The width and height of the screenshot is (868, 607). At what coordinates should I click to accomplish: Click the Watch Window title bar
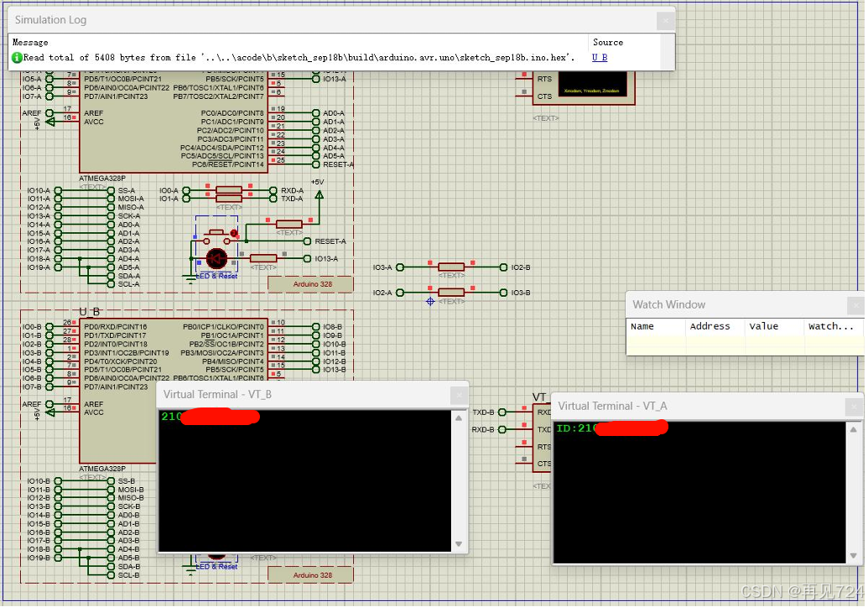[736, 305]
